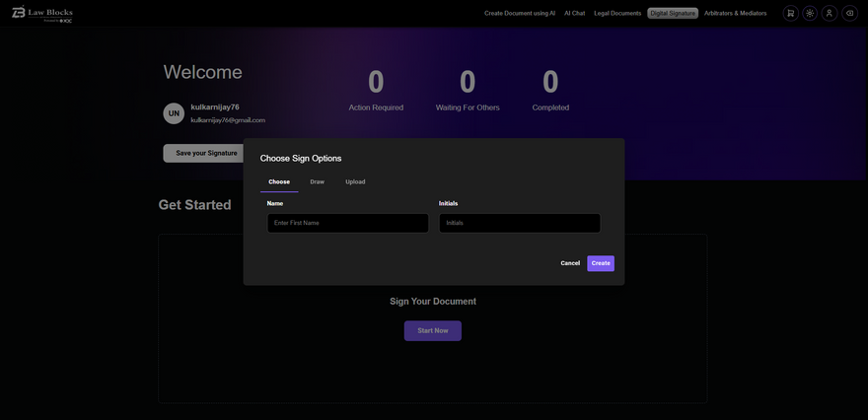Open Legal Documents section
This screenshot has height=420, width=868.
(617, 13)
